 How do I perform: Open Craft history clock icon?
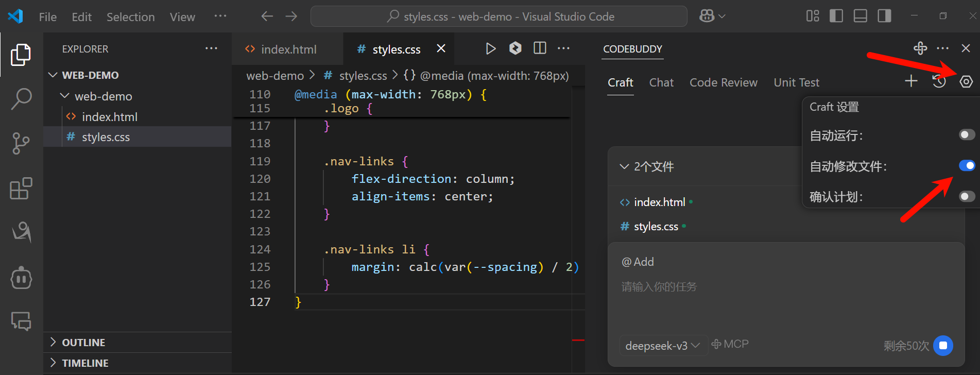[x=939, y=81]
